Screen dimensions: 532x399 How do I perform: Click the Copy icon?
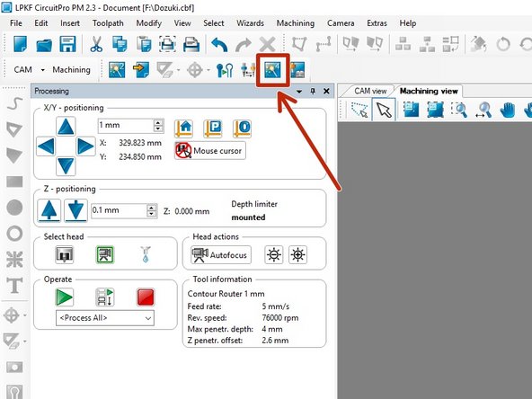coord(120,44)
